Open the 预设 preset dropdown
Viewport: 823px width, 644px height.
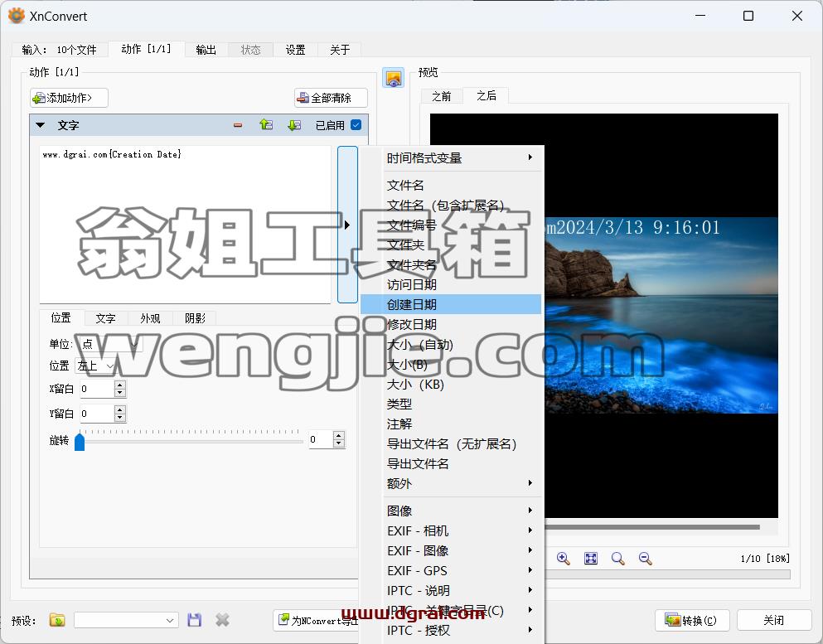(126, 621)
